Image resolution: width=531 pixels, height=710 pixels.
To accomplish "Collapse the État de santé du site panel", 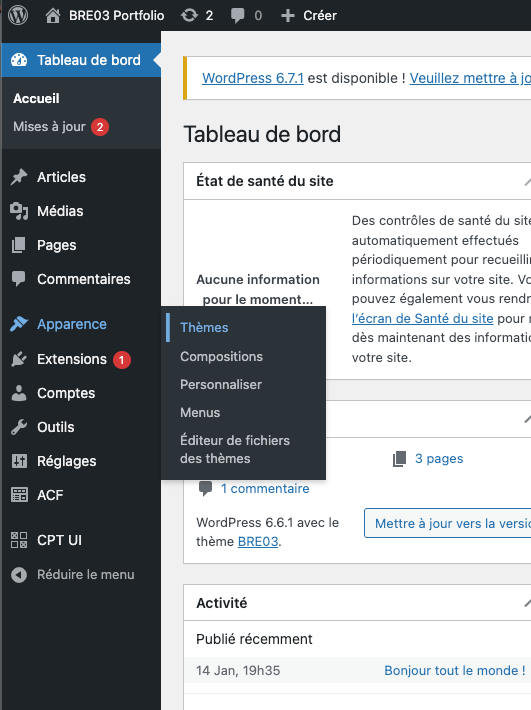I will click(x=527, y=182).
